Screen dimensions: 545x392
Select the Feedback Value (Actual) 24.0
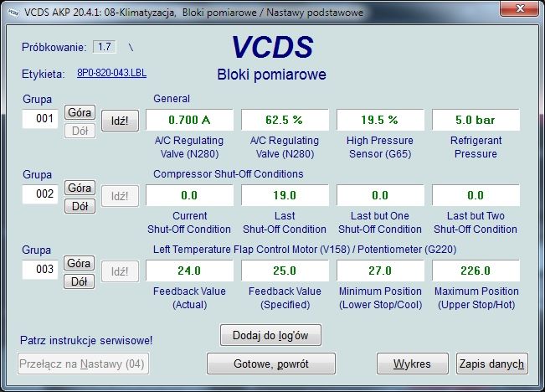click(189, 271)
